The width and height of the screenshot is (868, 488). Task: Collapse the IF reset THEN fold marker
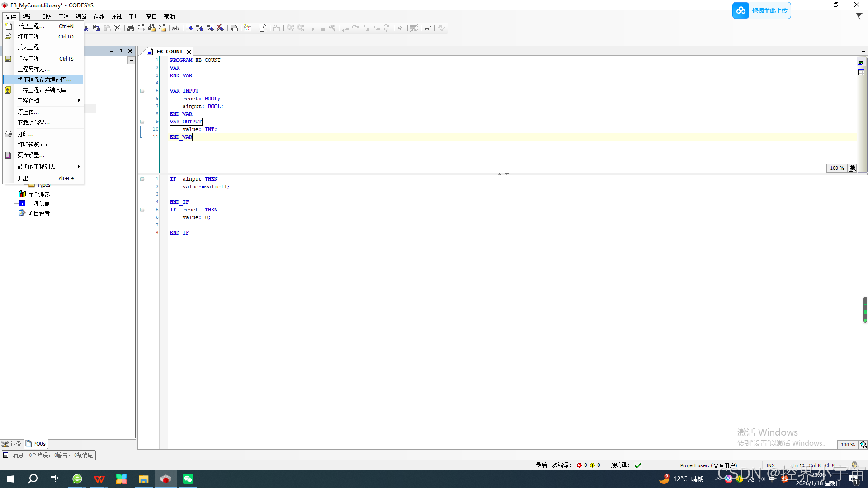pos(142,210)
